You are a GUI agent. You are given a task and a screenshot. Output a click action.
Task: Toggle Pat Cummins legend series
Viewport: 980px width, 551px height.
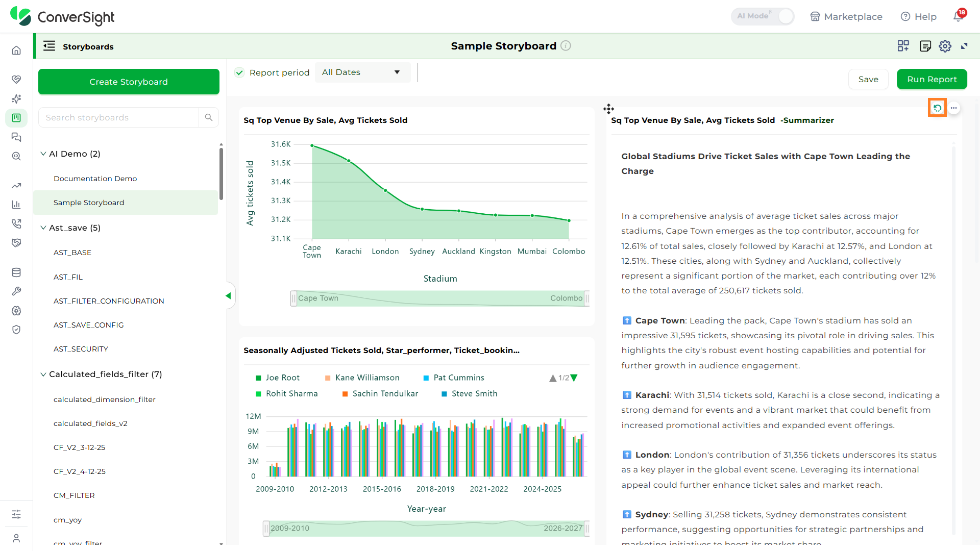coord(454,378)
